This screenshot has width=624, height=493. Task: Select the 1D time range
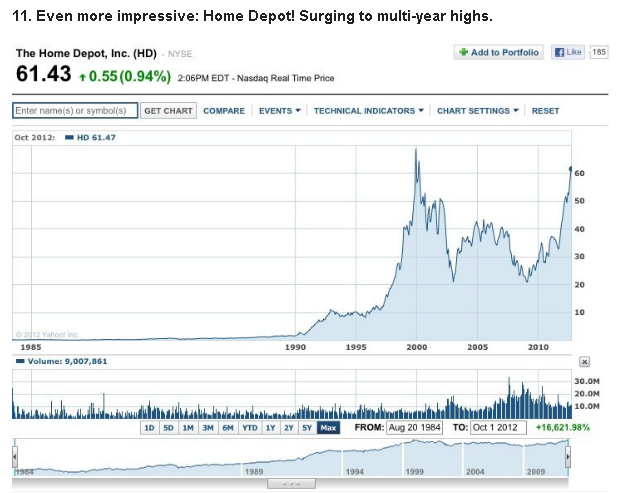149,428
